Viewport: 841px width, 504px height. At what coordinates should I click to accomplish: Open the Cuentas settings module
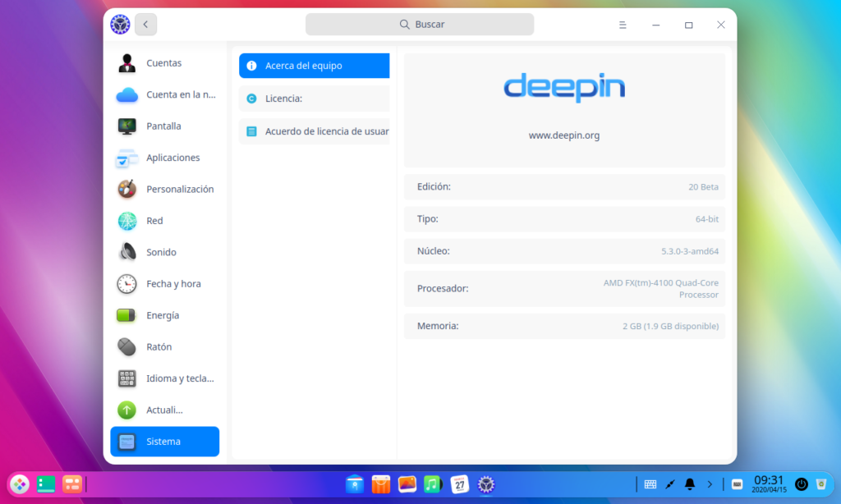pos(164,63)
